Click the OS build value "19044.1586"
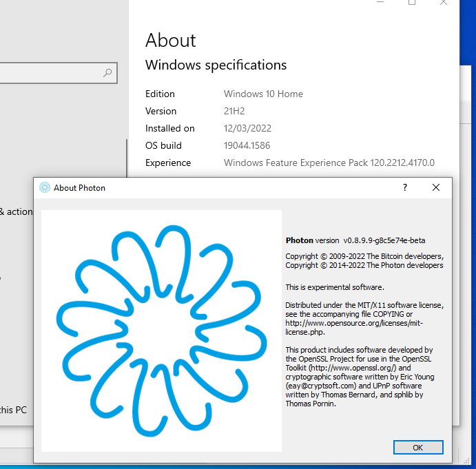 [247, 146]
